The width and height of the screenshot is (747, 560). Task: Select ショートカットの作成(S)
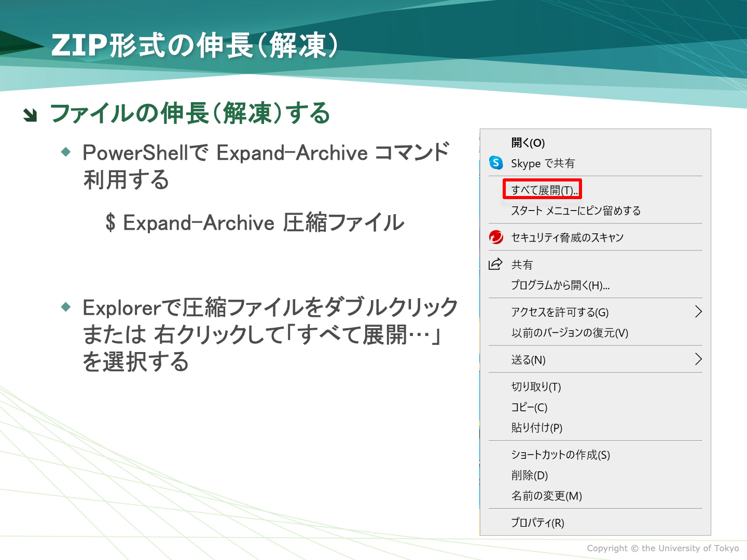pos(560,455)
